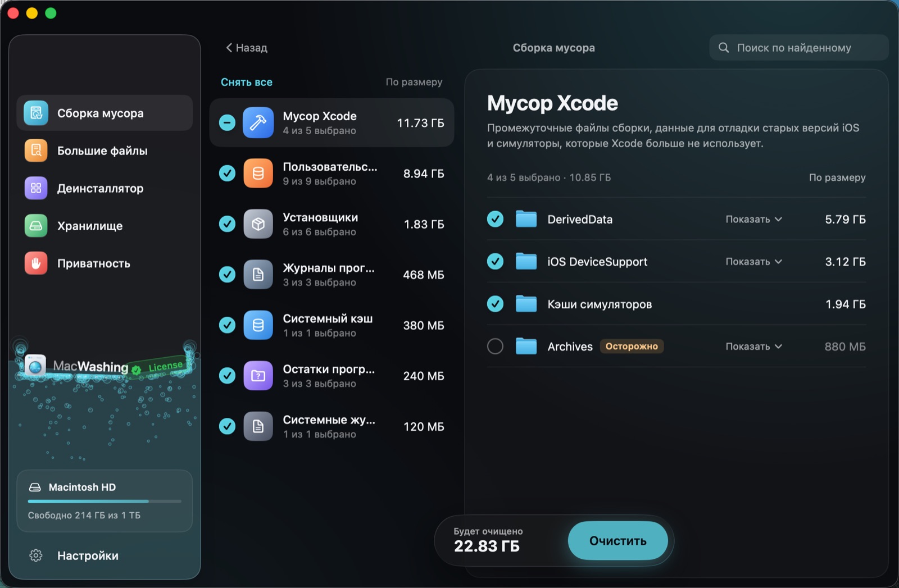Click the Мусор Xcode hammer icon

(x=258, y=122)
